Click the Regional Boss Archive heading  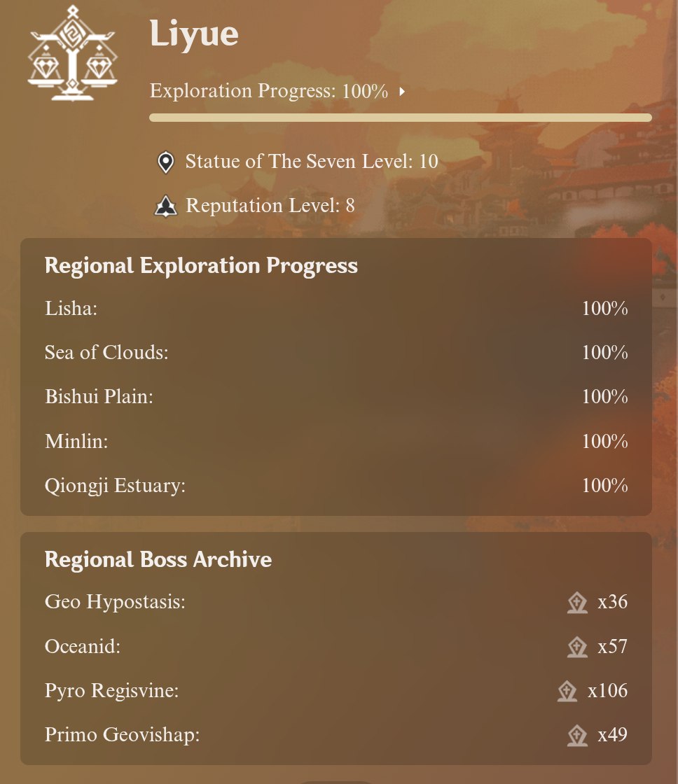tap(158, 560)
